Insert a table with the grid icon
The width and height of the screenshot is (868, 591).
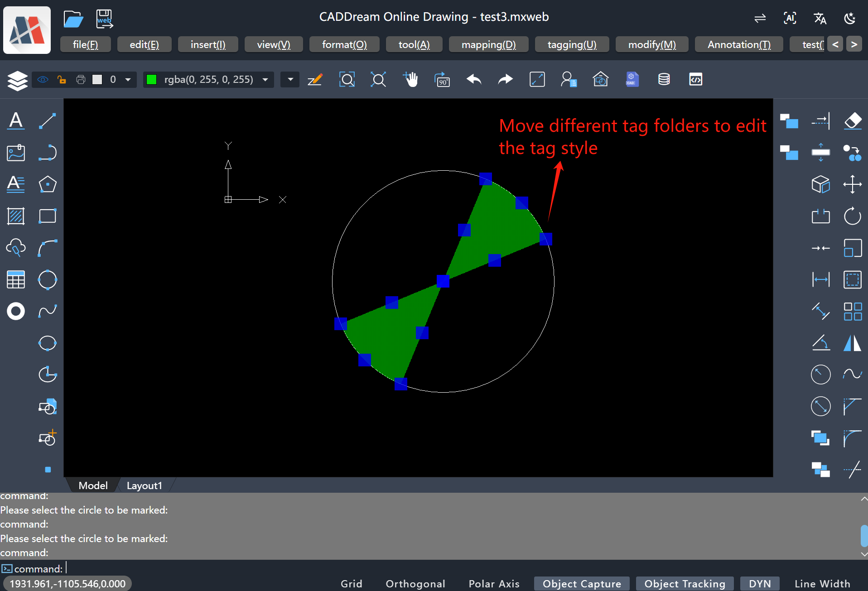pyautogui.click(x=16, y=279)
